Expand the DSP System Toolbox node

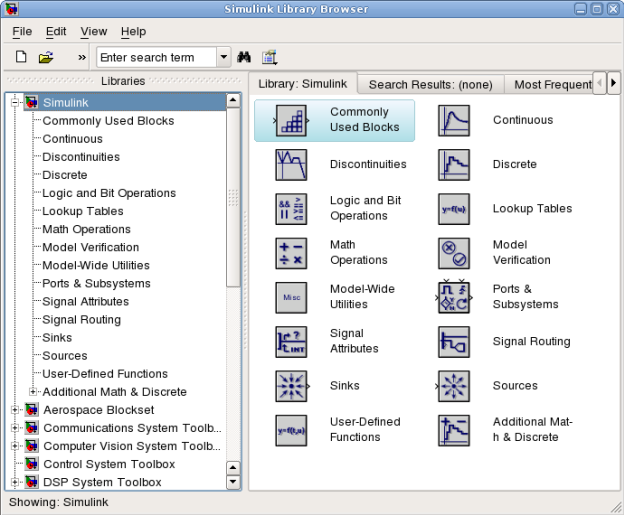pyautogui.click(x=15, y=482)
